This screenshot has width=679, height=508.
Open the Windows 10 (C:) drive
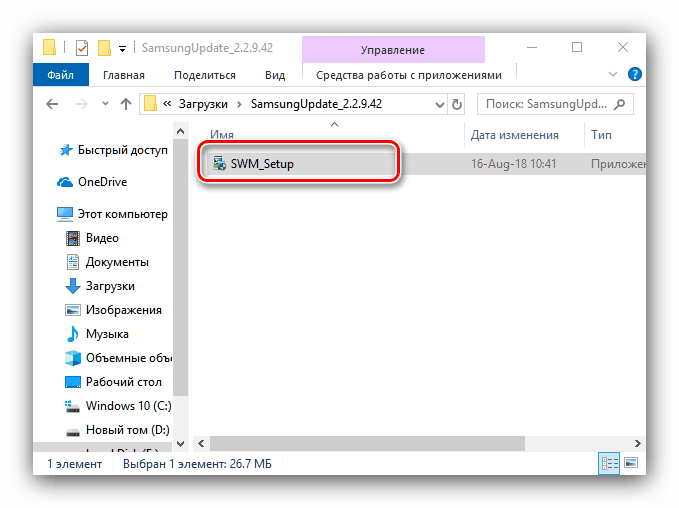pyautogui.click(x=129, y=406)
